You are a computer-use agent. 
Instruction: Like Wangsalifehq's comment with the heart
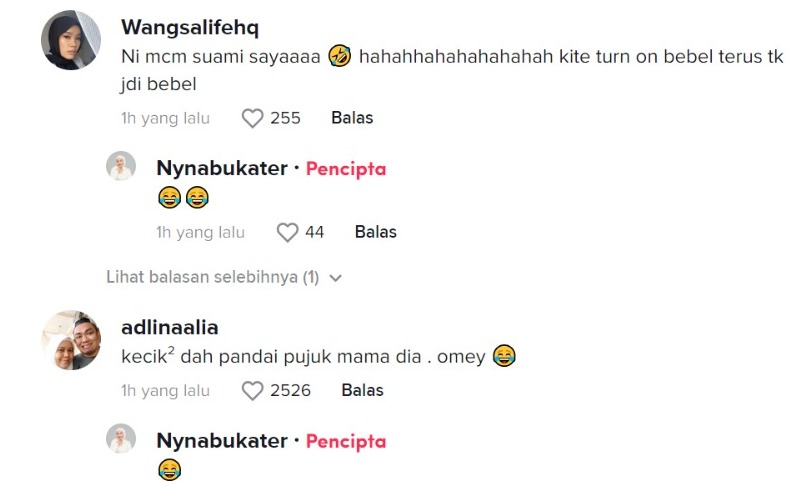tap(252, 118)
